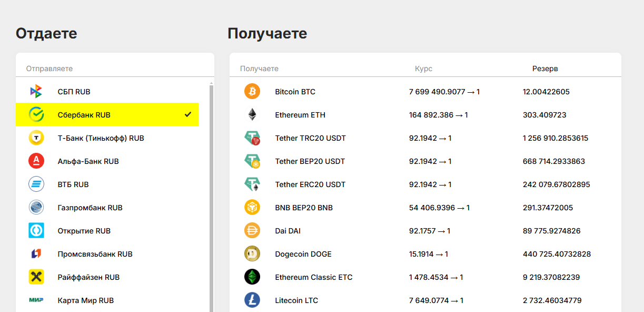The image size is (644, 312).
Task: Click the Ethereum diamond icon
Action: [252, 115]
